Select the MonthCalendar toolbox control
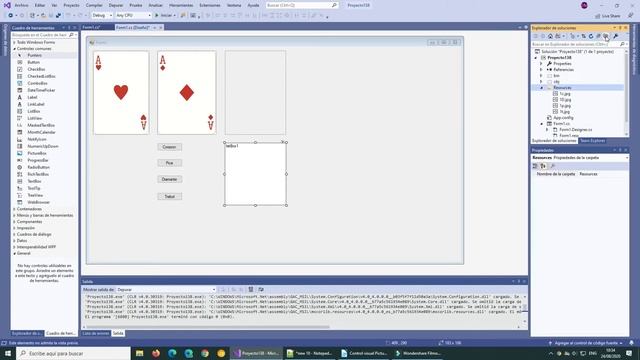The height and width of the screenshot is (360, 640). point(41,132)
